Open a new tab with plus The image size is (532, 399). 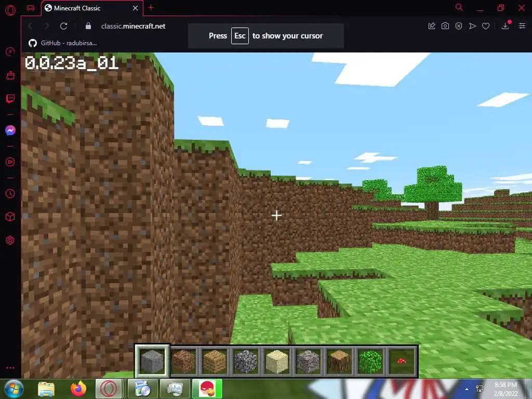(151, 8)
